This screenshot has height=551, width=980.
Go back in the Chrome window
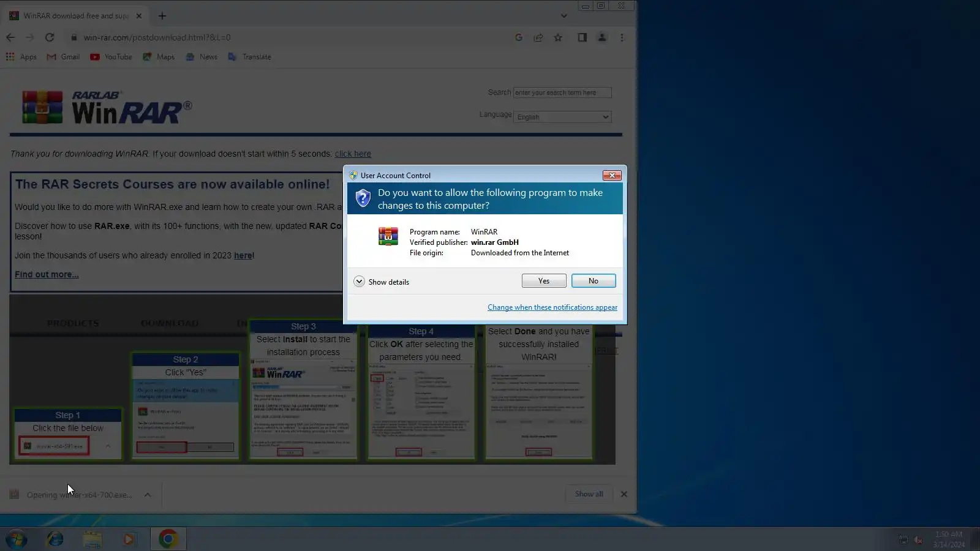tap(10, 37)
